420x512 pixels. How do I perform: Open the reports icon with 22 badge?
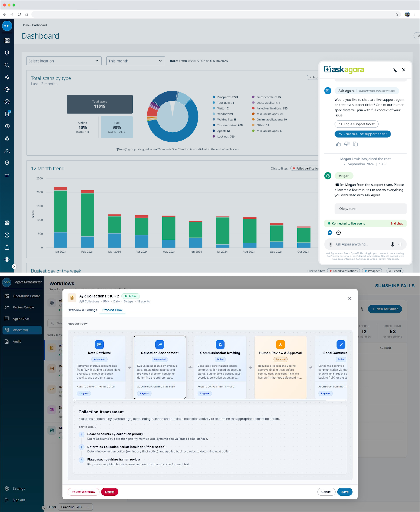point(7,114)
